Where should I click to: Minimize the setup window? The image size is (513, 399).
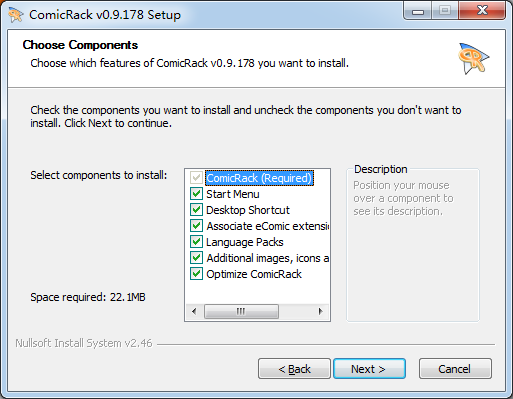[418, 11]
